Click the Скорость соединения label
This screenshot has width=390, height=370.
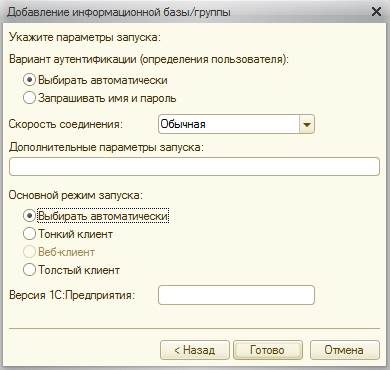coord(66,124)
